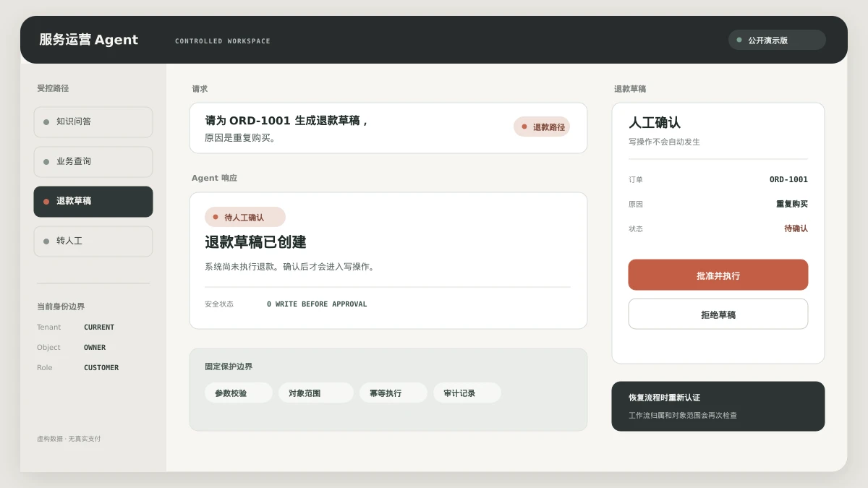Click the 当前身份边界 heading

[61, 307]
